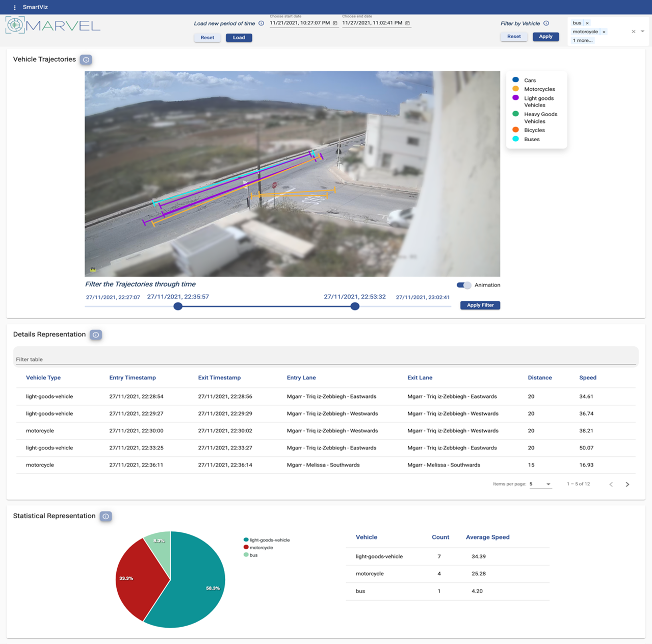The image size is (652, 644).
Task: Open the end date calendar picker icon
Action: pyautogui.click(x=407, y=23)
